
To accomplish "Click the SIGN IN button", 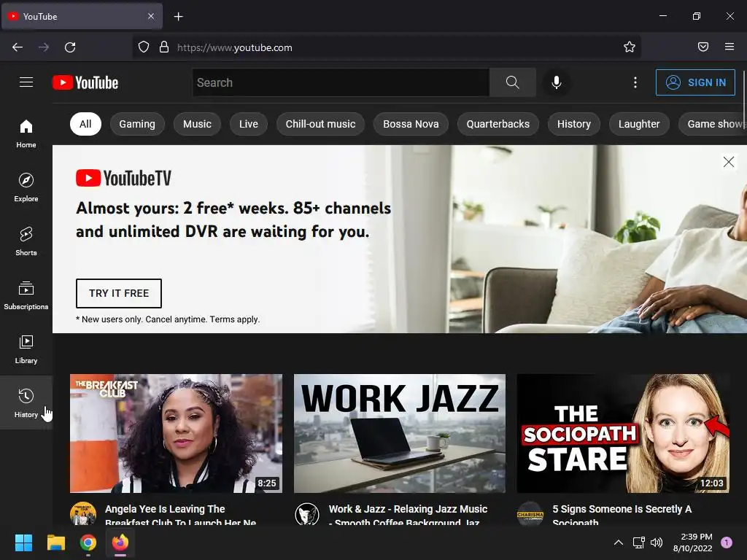I will [x=695, y=82].
